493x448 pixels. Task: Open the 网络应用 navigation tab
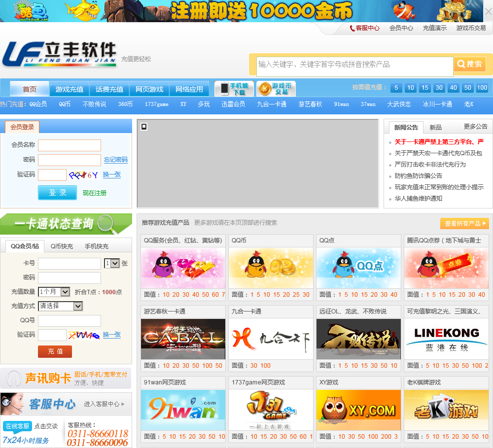tap(189, 89)
